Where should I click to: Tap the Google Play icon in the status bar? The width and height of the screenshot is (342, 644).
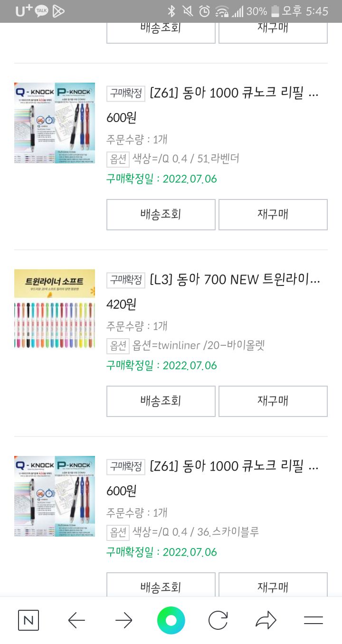point(58,11)
